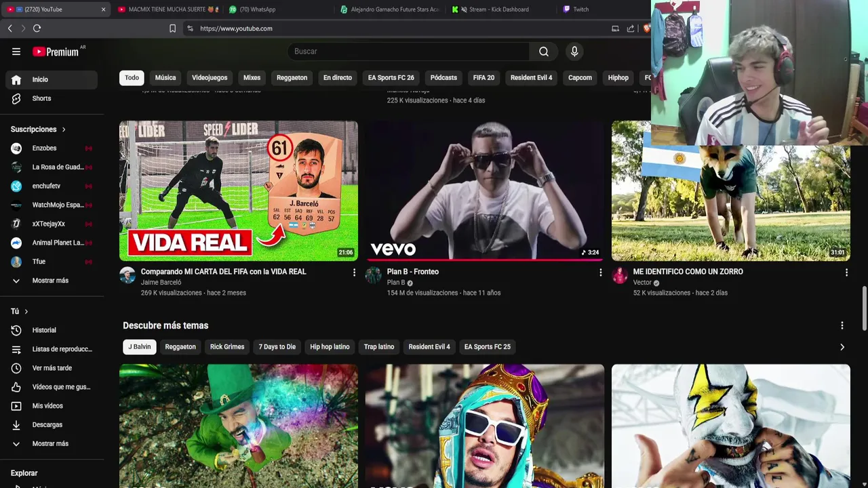Open Plan B - Fronteo video title
868x488 pixels.
pos(413,272)
